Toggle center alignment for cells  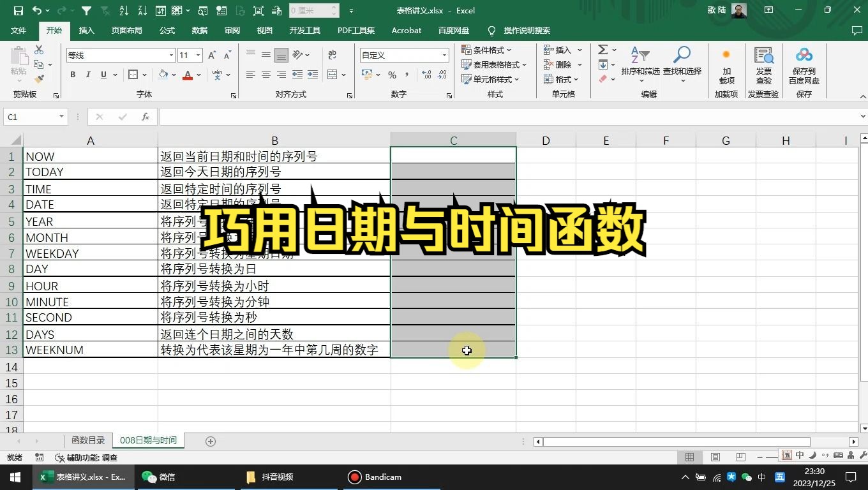(266, 75)
